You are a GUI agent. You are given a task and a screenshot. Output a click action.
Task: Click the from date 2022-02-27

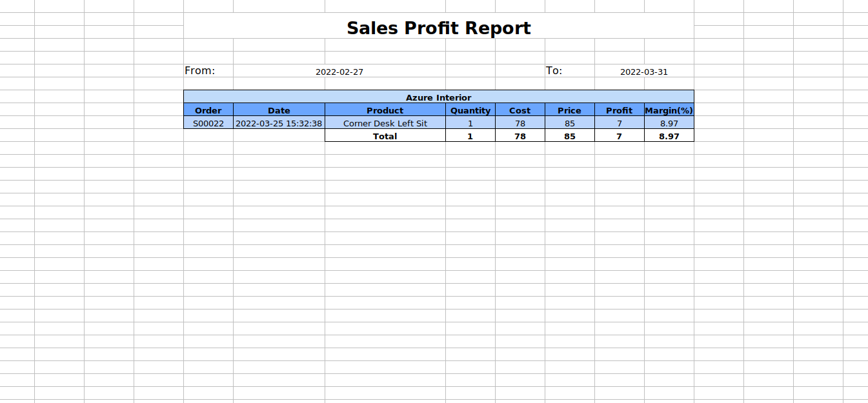(x=339, y=72)
